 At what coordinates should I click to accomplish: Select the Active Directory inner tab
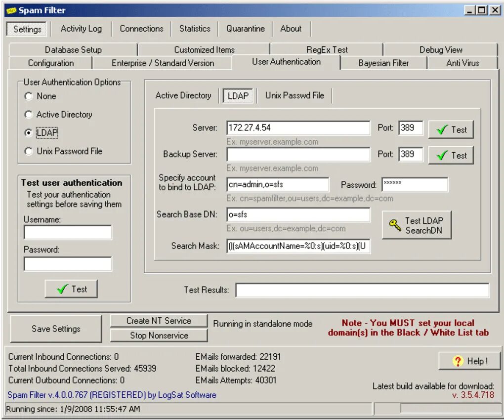pyautogui.click(x=183, y=95)
